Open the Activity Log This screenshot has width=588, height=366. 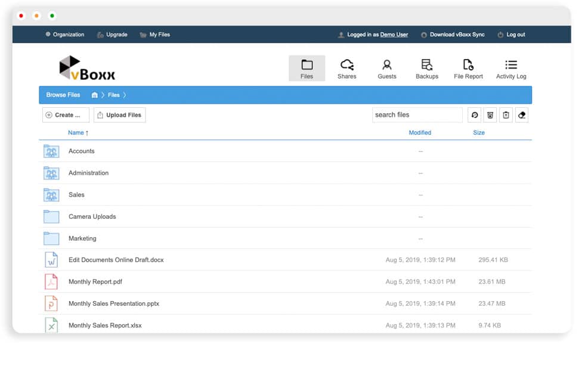511,69
